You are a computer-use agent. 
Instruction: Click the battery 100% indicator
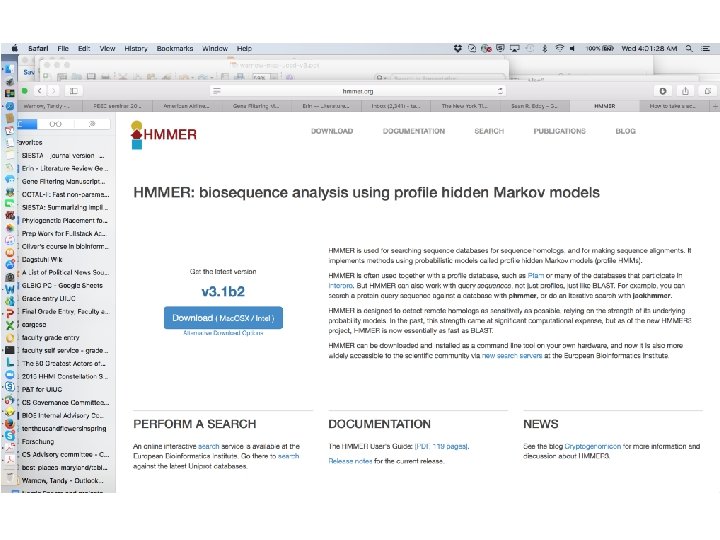[x=600, y=48]
